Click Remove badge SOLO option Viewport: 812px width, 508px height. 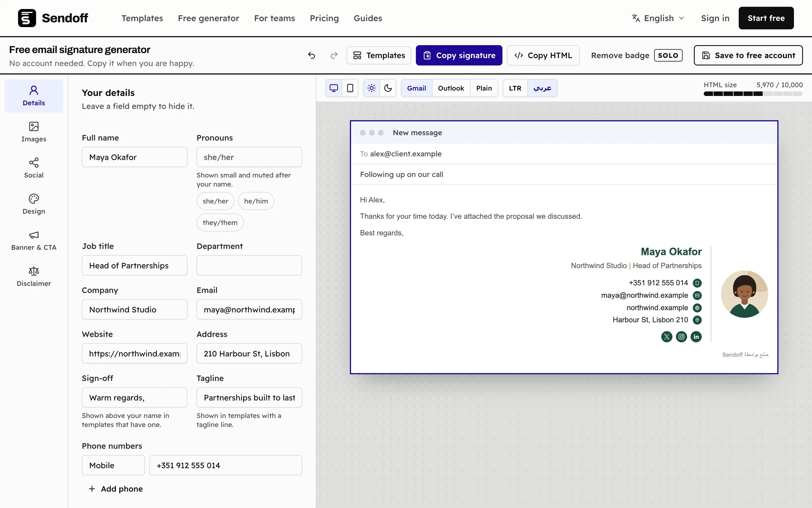[x=637, y=55]
